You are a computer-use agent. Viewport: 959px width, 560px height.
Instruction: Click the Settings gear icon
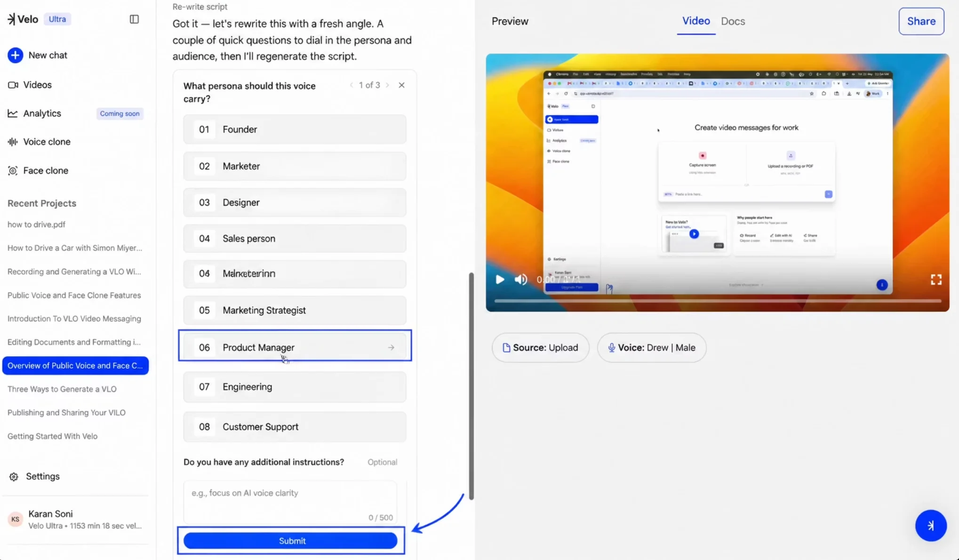click(14, 477)
